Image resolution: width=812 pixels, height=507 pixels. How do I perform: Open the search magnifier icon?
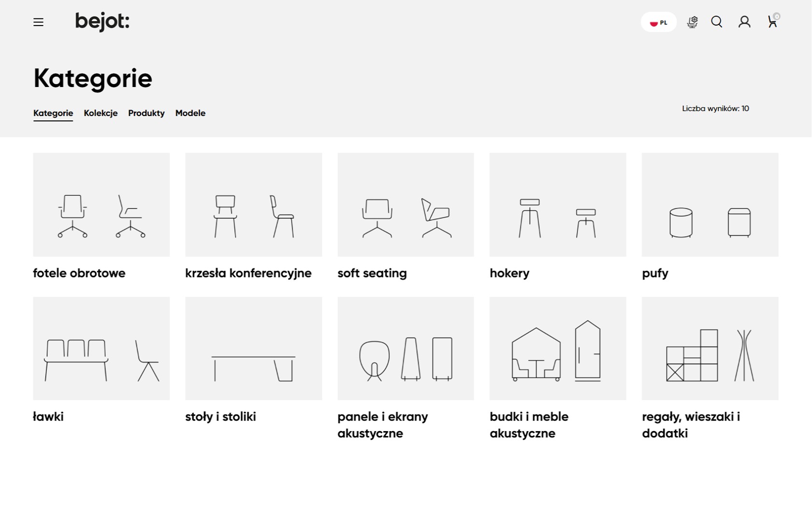(717, 22)
